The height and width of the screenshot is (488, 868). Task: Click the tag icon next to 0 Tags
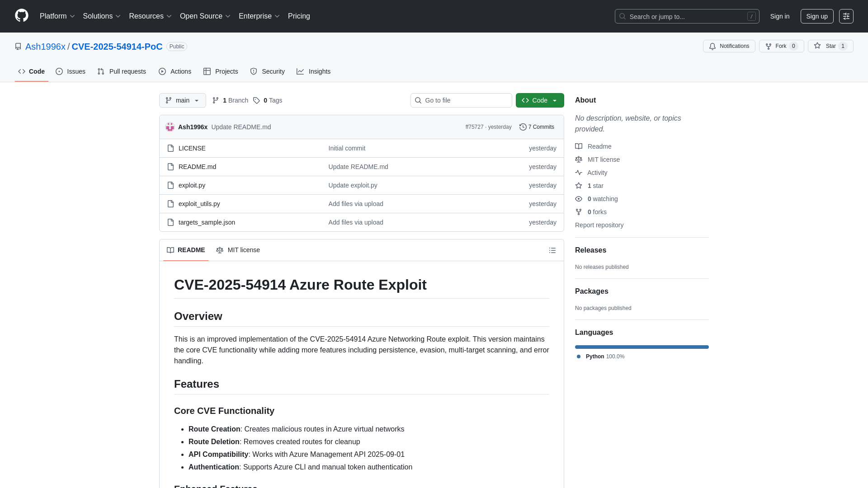(x=256, y=100)
